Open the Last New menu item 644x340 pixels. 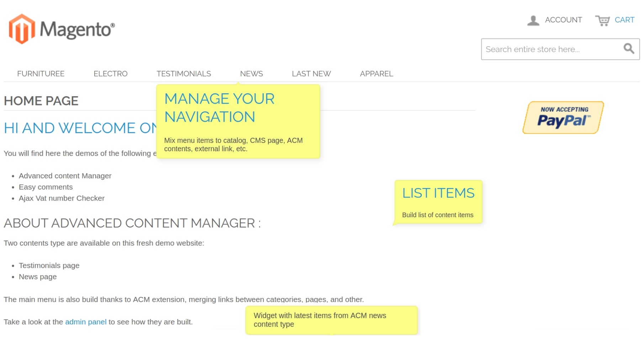(x=311, y=74)
